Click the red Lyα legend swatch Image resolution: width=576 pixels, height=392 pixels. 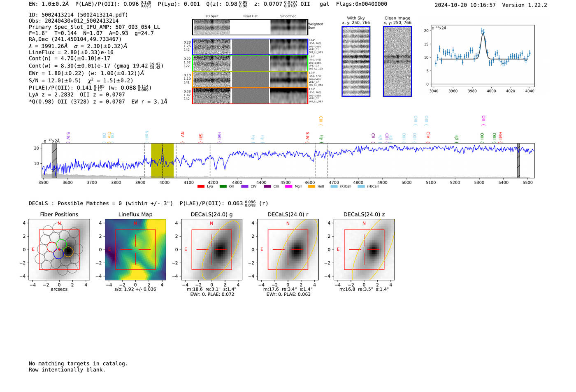point(201,186)
